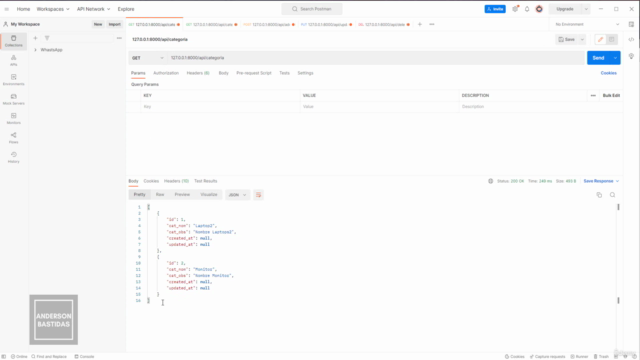Screen dimensions: 640x360
Task: Open the Send button dropdown arrow
Action: pyautogui.click(x=615, y=58)
